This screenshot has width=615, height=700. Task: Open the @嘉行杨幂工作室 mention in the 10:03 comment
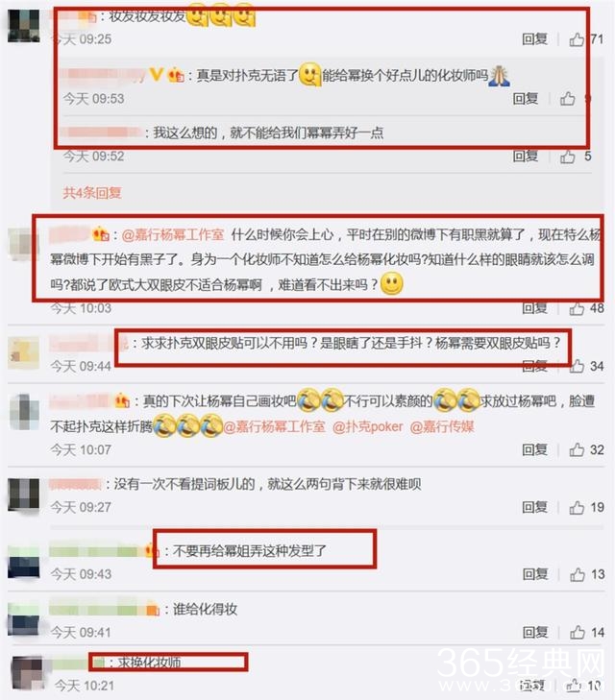tap(172, 234)
